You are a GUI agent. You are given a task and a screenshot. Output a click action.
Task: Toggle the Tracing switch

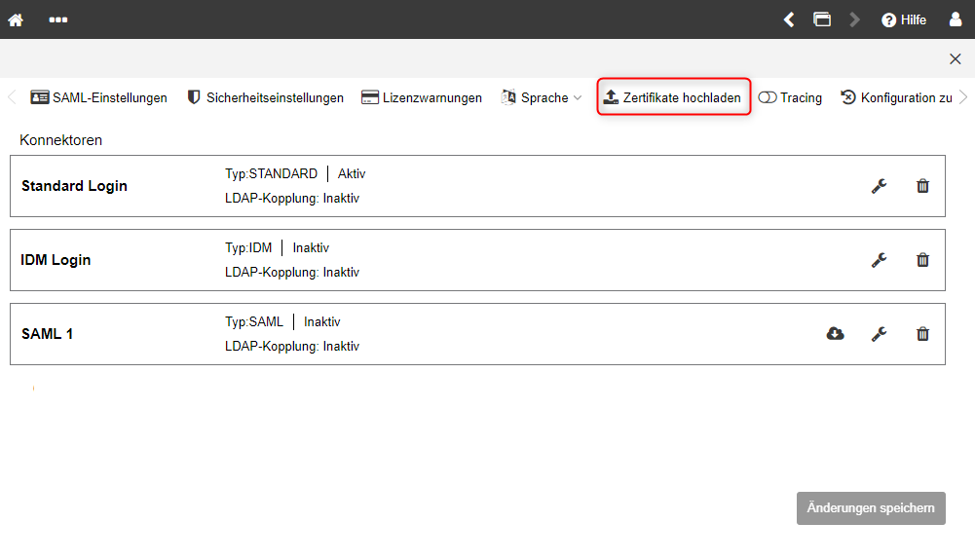click(x=768, y=97)
